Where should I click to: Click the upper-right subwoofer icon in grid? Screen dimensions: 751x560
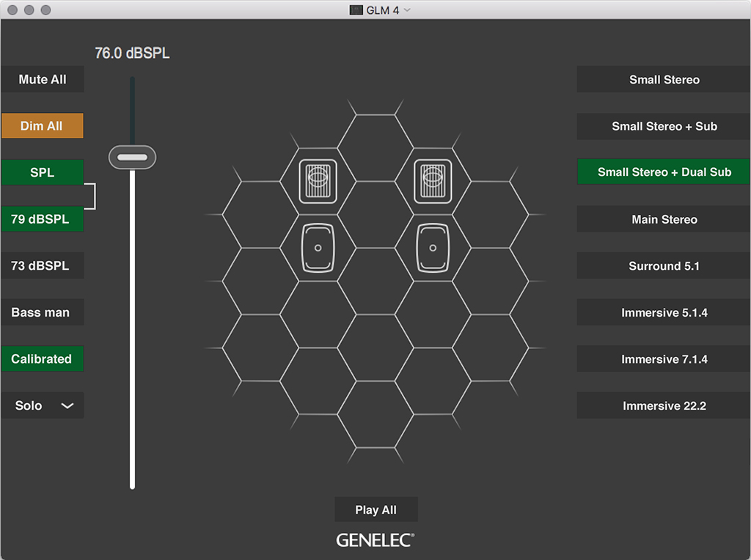coord(432,181)
